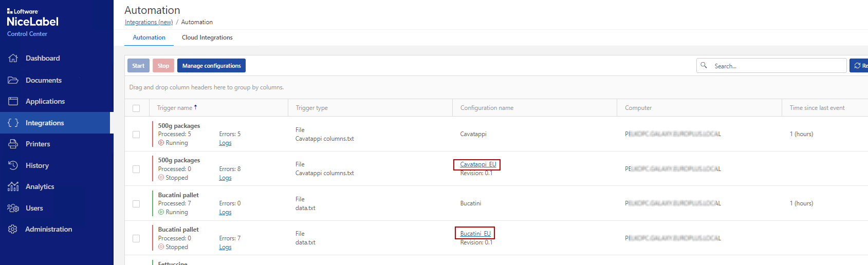Open Logs for trigger with 7 errors
The image size is (868, 265).
[x=225, y=247]
